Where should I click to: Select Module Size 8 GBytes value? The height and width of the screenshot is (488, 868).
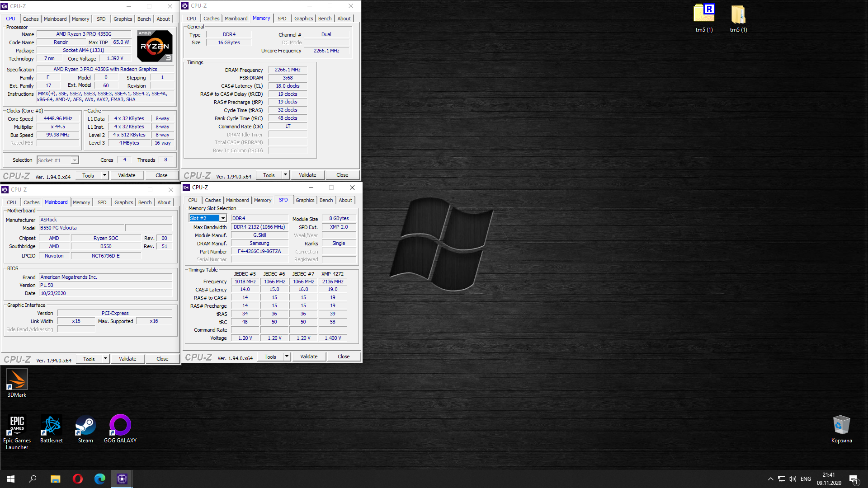click(x=339, y=218)
